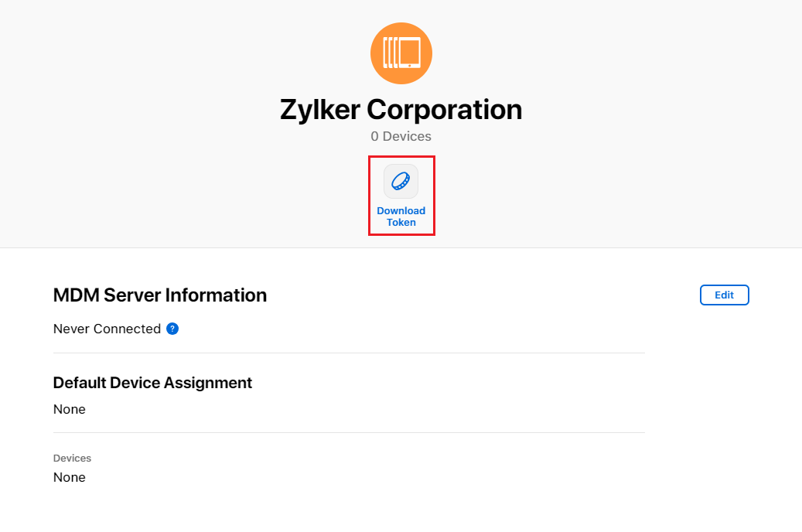The width and height of the screenshot is (802, 532).
Task: Open the help icon next to Never Connected
Action: [x=172, y=328]
